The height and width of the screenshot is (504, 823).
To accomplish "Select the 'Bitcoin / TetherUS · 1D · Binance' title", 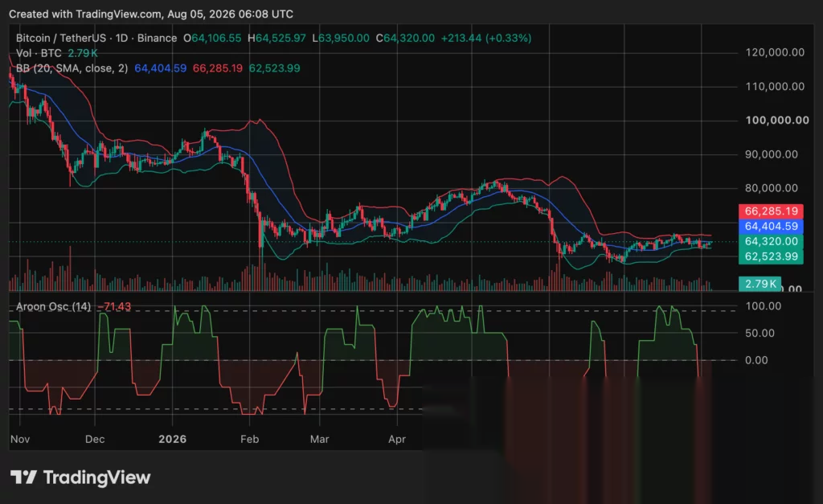I will [x=96, y=38].
